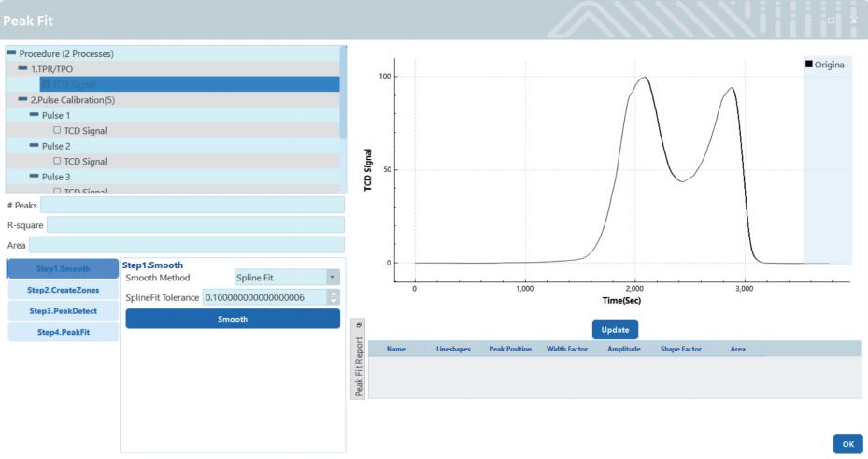Click the black Original legend swatch
Image resolution: width=868 pixels, height=459 pixels.
tap(808, 64)
